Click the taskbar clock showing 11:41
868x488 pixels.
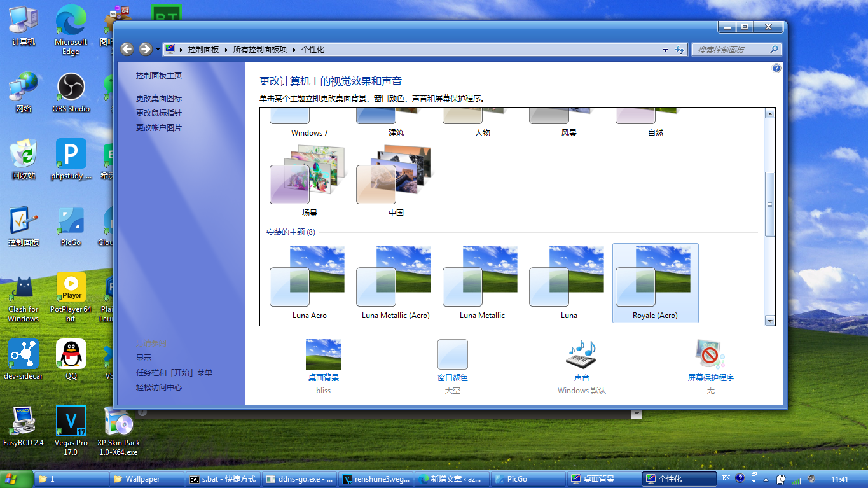pyautogui.click(x=840, y=479)
